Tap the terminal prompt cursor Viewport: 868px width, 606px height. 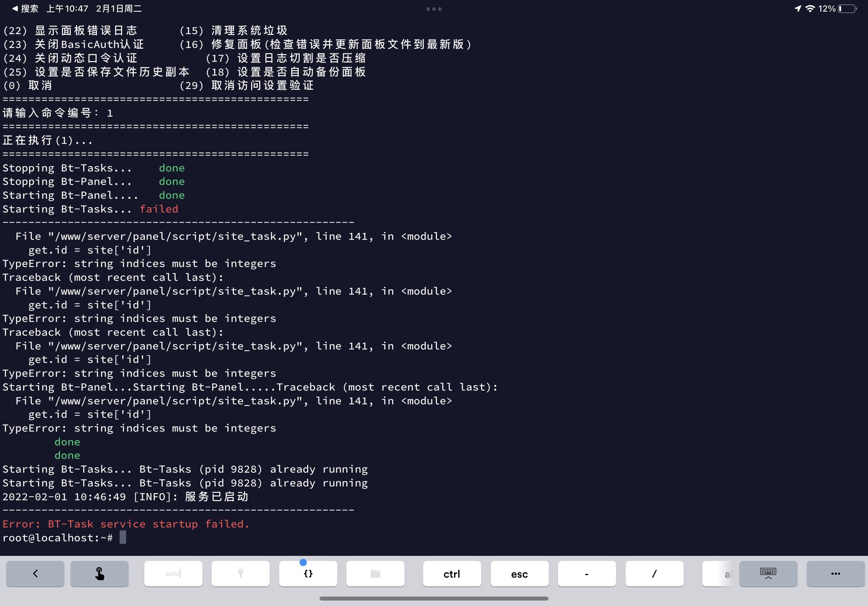tap(123, 537)
